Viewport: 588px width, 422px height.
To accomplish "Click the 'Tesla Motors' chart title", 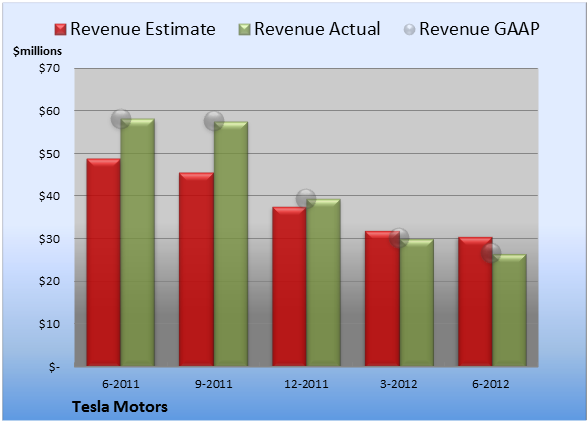I will [120, 407].
